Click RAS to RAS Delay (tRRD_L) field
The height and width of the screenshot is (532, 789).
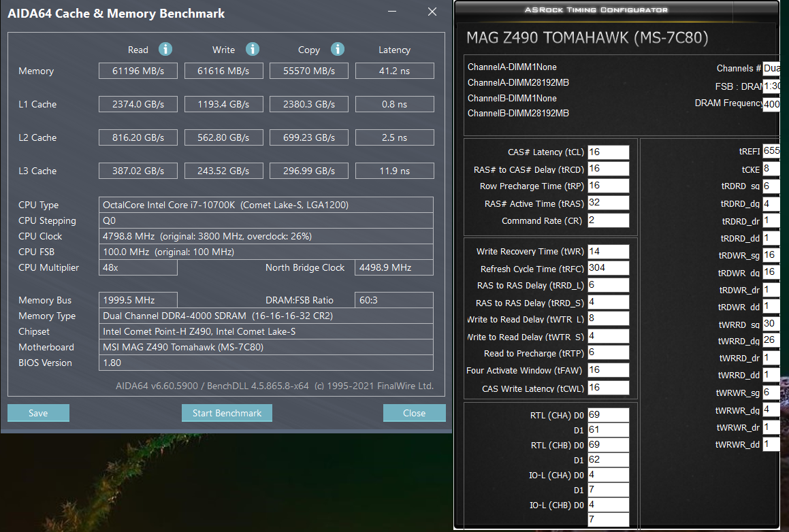609,285
